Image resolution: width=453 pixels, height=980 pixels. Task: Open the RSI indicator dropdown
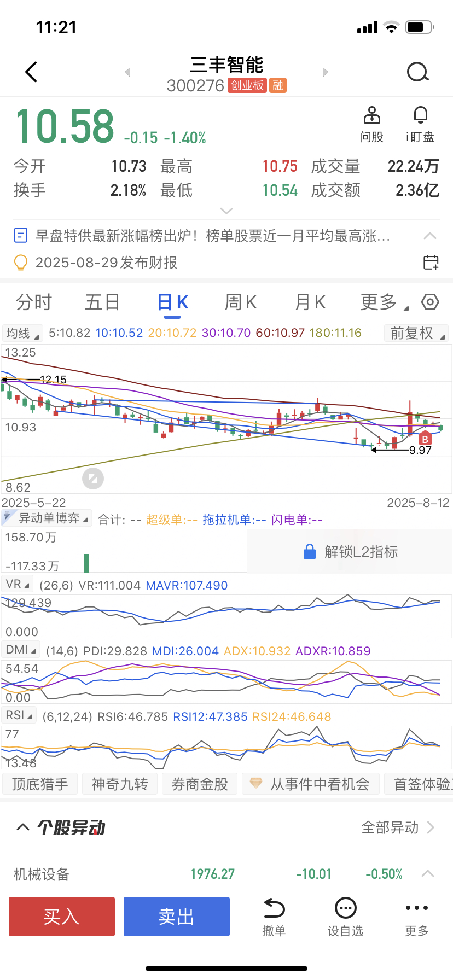click(19, 715)
